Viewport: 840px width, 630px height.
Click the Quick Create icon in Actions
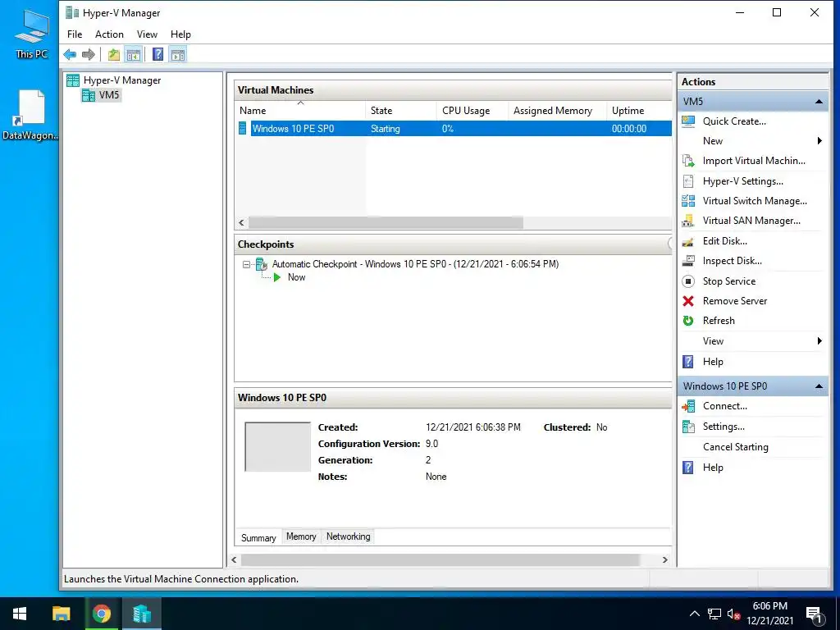coord(688,121)
